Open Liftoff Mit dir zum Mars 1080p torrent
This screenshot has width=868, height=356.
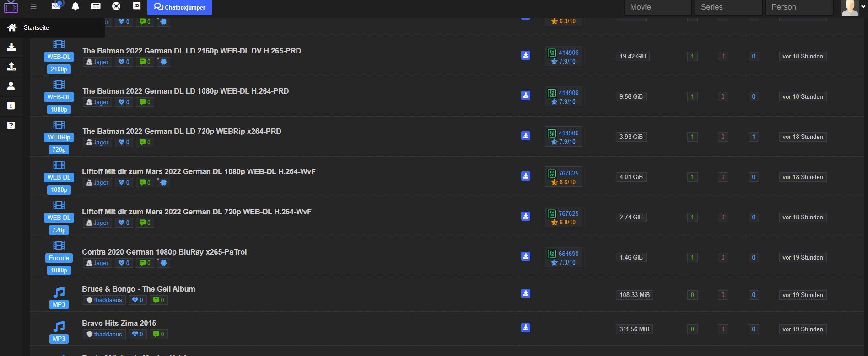pos(199,171)
